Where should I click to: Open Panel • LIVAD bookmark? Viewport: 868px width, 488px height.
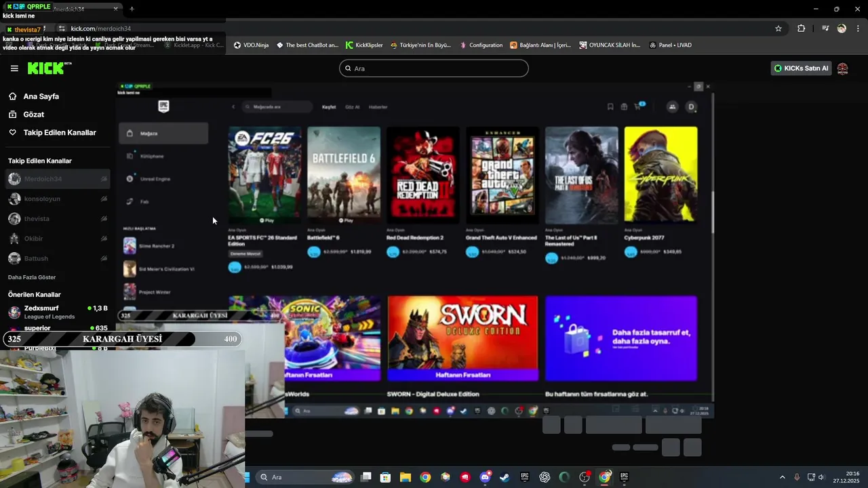670,45
